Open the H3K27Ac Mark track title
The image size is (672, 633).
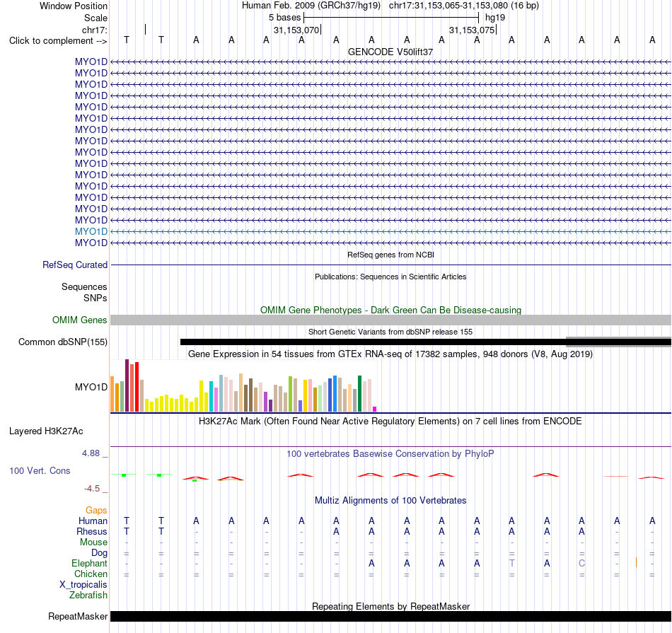(x=390, y=422)
